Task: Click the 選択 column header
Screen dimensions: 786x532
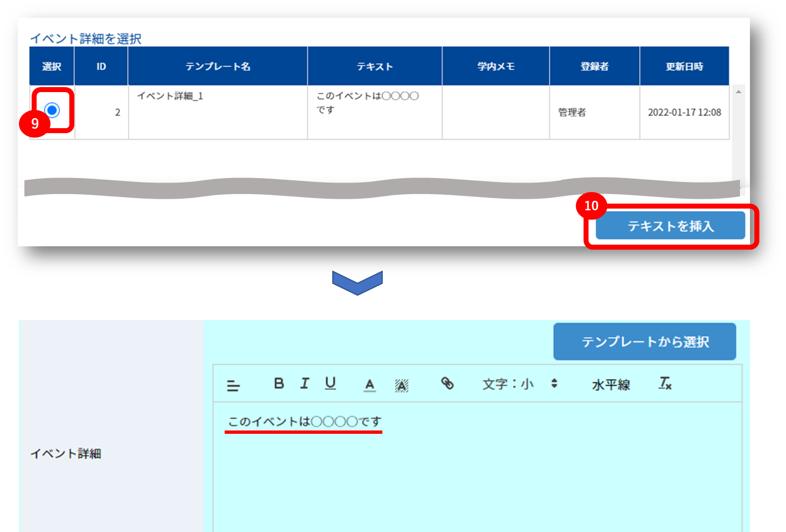Action: 52,66
